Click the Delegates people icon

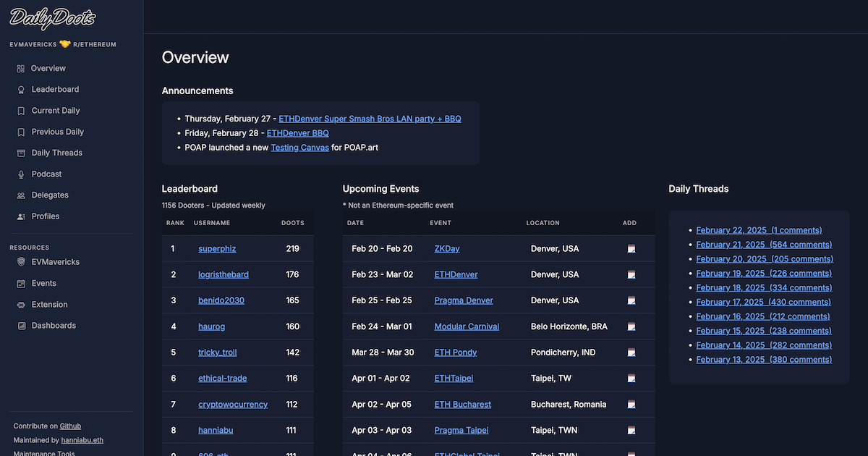click(21, 195)
